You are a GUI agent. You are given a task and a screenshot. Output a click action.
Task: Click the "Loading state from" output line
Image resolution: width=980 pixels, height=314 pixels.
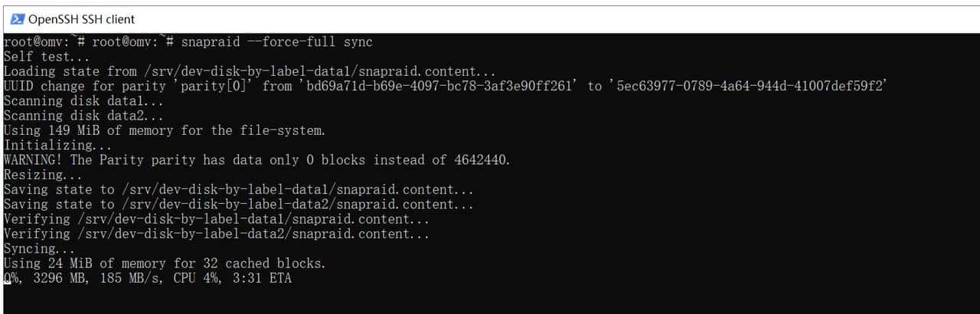[x=250, y=71]
